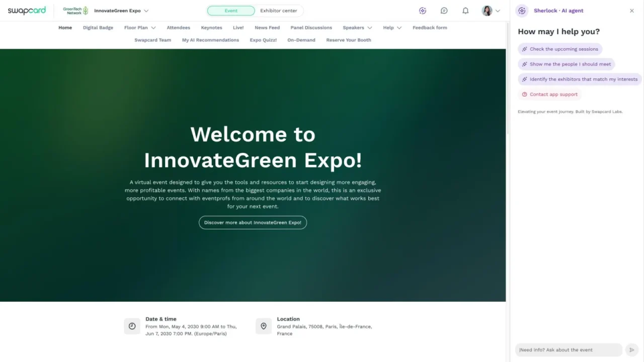
Task: Open the Attendees tab
Action: click(179, 28)
